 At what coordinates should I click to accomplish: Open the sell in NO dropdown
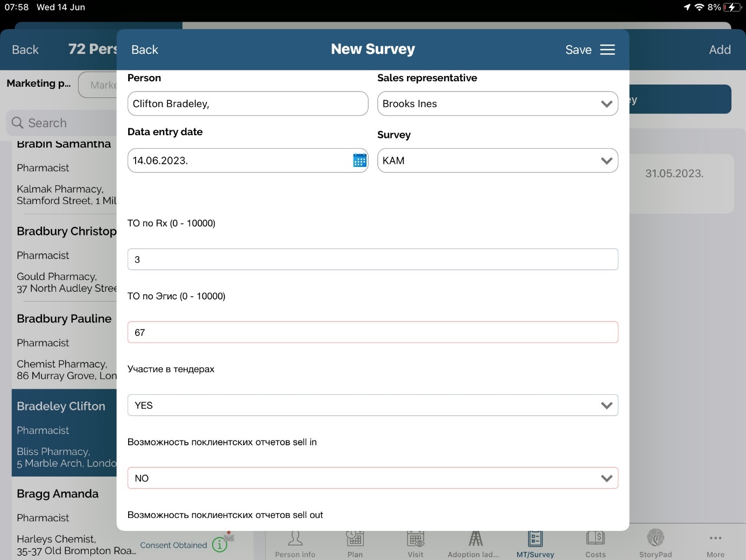pos(372,478)
